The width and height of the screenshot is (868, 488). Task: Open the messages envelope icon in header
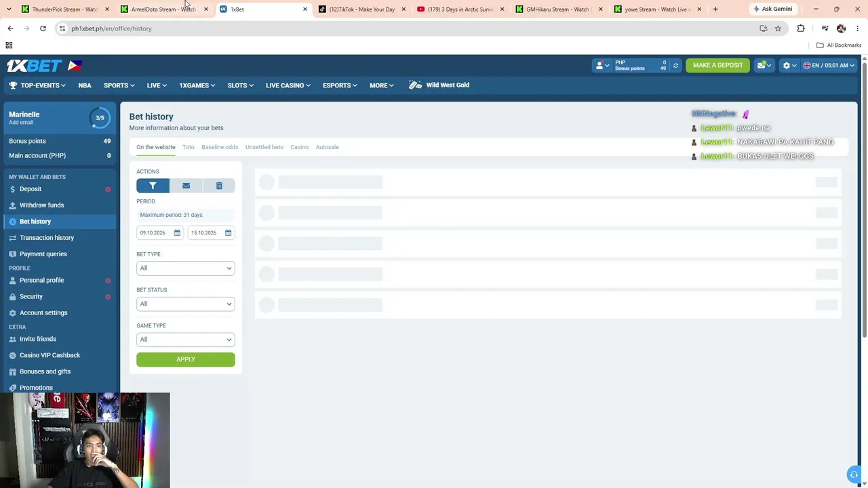pos(764,65)
